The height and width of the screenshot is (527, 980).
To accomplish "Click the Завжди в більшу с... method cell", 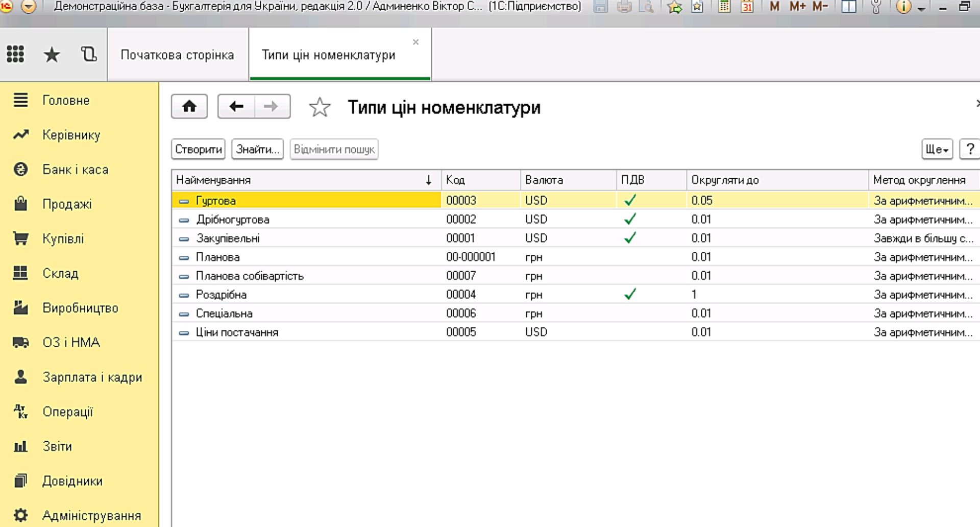I will click(x=924, y=238).
